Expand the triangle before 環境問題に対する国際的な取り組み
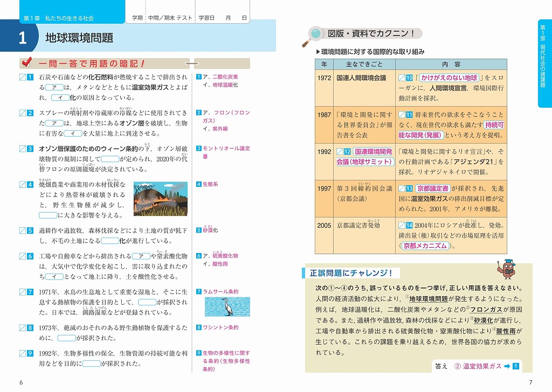This screenshot has width=552, height=392. pyautogui.click(x=318, y=52)
